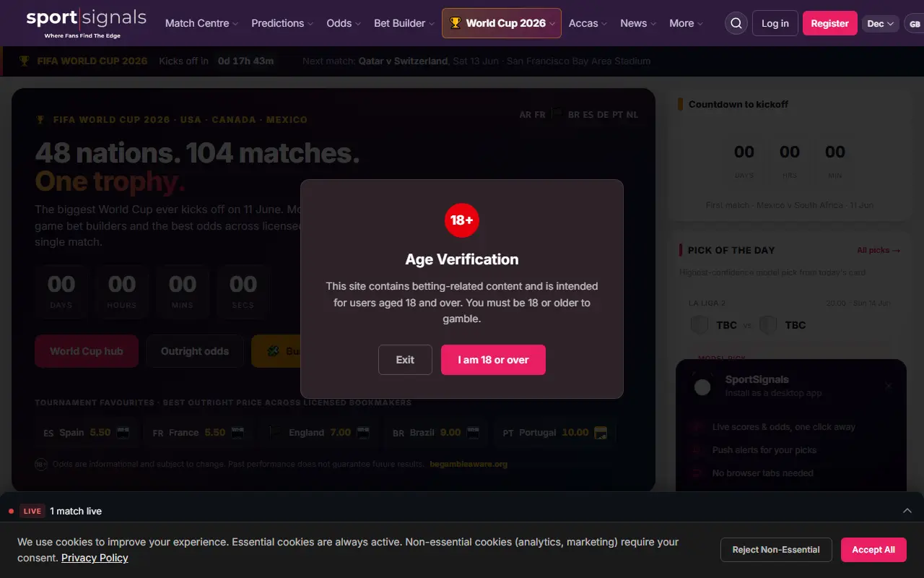Click the 'FIFA WORLD CUP 2026' ticker label
Viewport: 924px width, 578px height.
pos(92,61)
